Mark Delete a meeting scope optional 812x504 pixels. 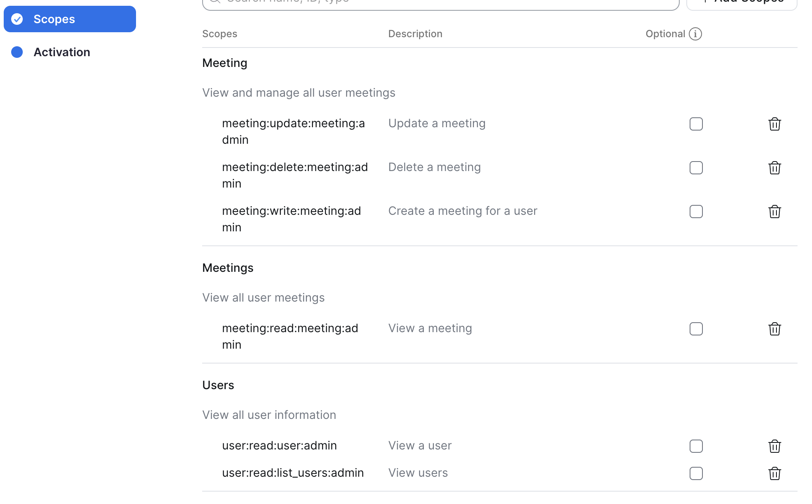coord(696,168)
